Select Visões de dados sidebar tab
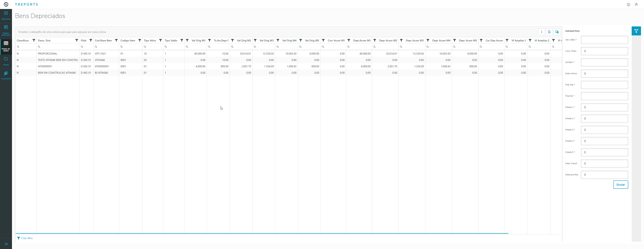Viewport: 644px width, 249px height. pyautogui.click(x=6, y=46)
